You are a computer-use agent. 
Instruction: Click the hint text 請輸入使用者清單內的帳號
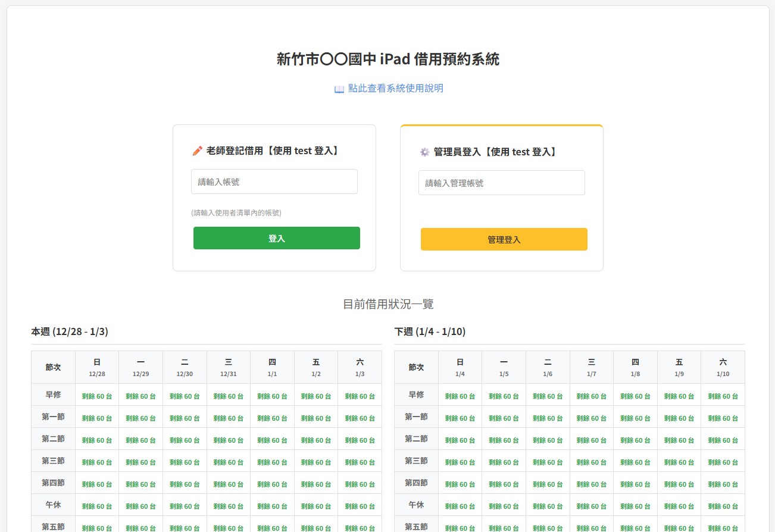[236, 212]
